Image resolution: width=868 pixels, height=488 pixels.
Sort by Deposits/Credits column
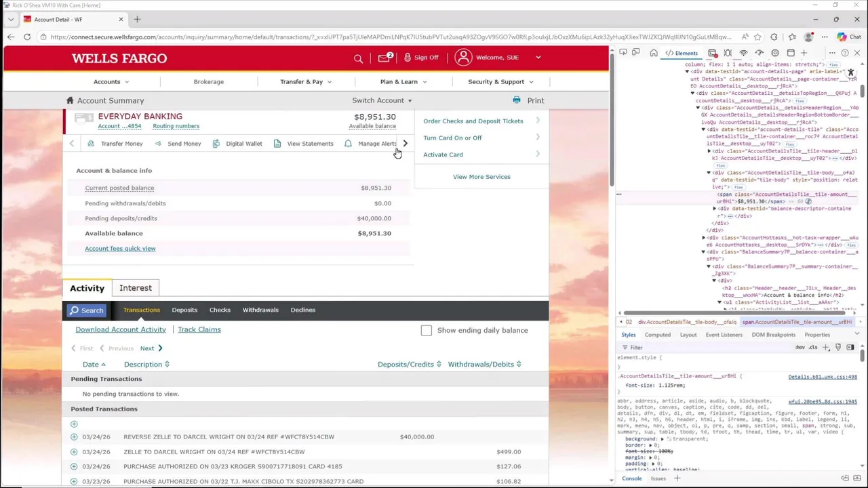point(410,364)
